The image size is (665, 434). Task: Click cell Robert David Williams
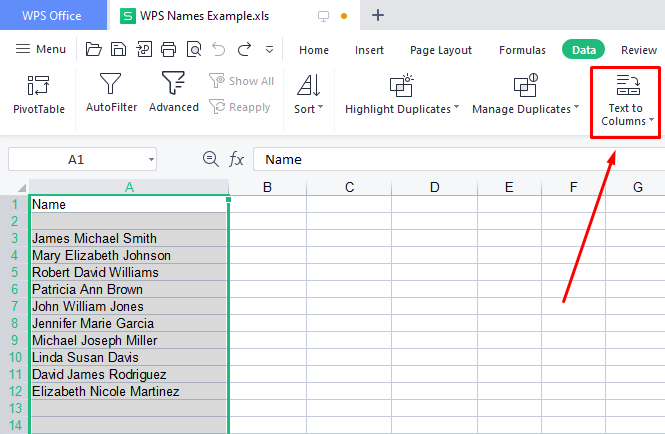[x=129, y=272]
